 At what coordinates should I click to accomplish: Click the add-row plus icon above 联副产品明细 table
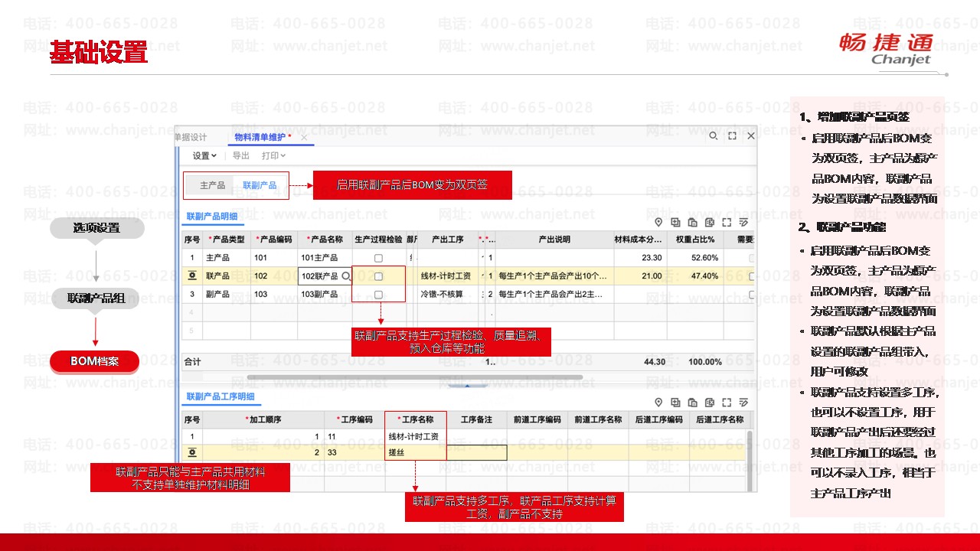click(x=675, y=223)
